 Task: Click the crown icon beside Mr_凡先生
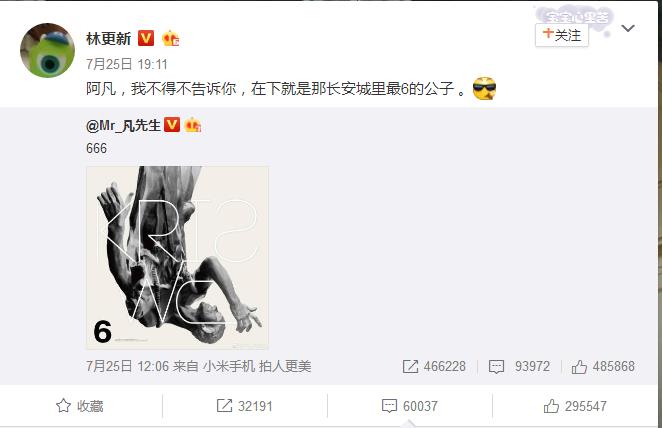(193, 125)
